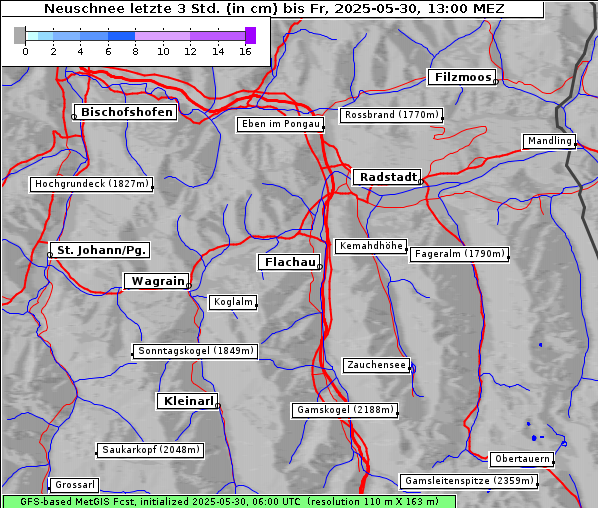Select the Filzmoos place label
This screenshot has width=598, height=508.
click(462, 77)
